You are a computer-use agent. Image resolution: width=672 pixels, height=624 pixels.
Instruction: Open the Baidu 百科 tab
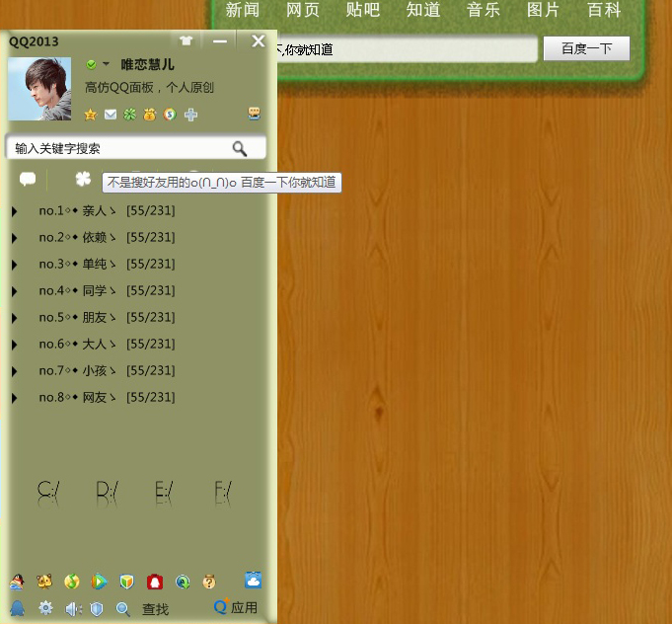(x=604, y=10)
